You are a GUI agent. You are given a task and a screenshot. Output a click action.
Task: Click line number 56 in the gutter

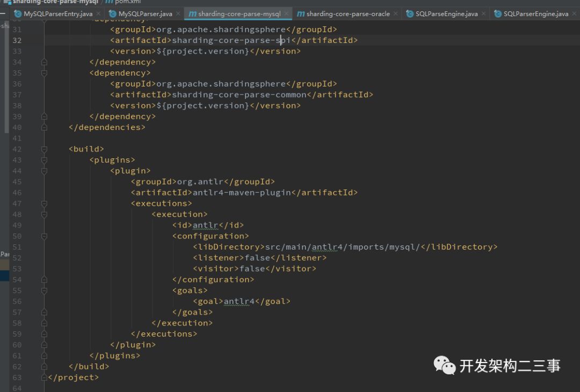click(17, 301)
